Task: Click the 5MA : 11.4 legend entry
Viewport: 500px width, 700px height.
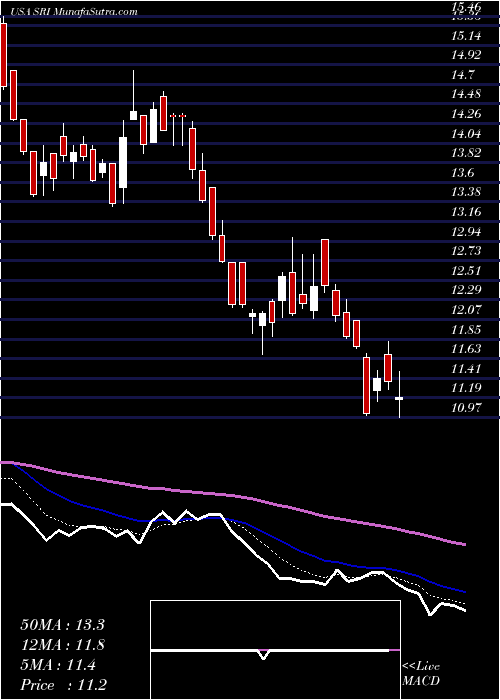Action: click(58, 665)
